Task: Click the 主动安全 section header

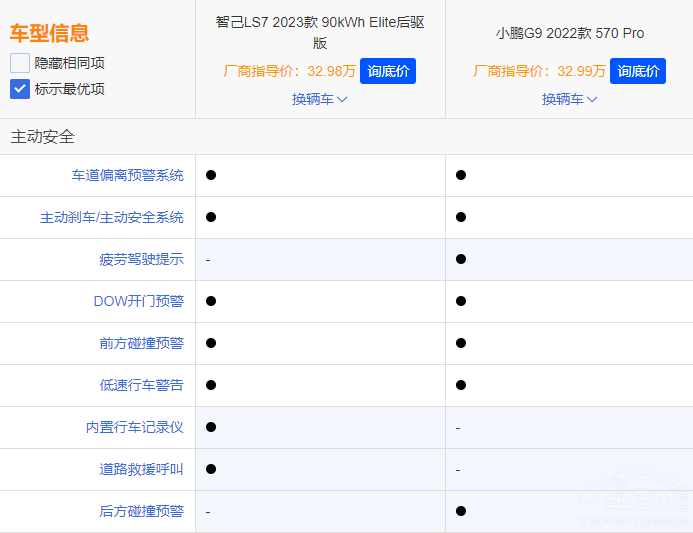Action: coord(42,137)
